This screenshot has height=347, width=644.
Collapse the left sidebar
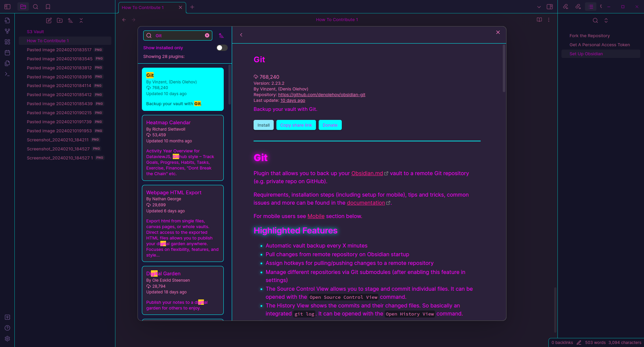(x=7, y=7)
